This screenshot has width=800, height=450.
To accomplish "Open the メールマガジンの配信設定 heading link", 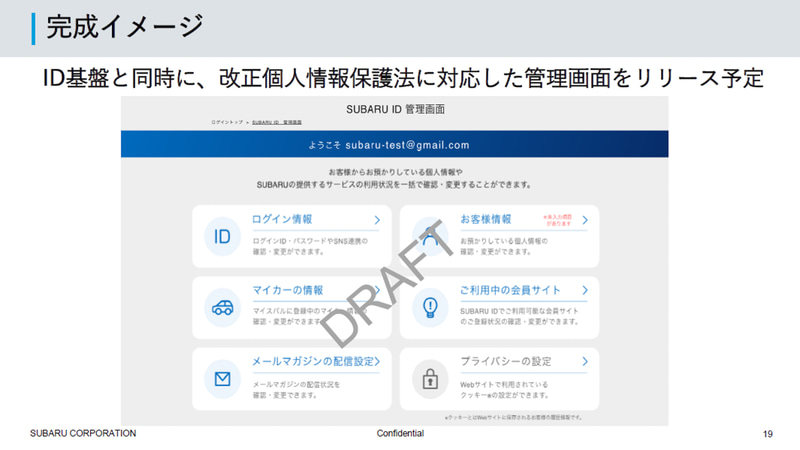I will pyautogui.click(x=313, y=361).
